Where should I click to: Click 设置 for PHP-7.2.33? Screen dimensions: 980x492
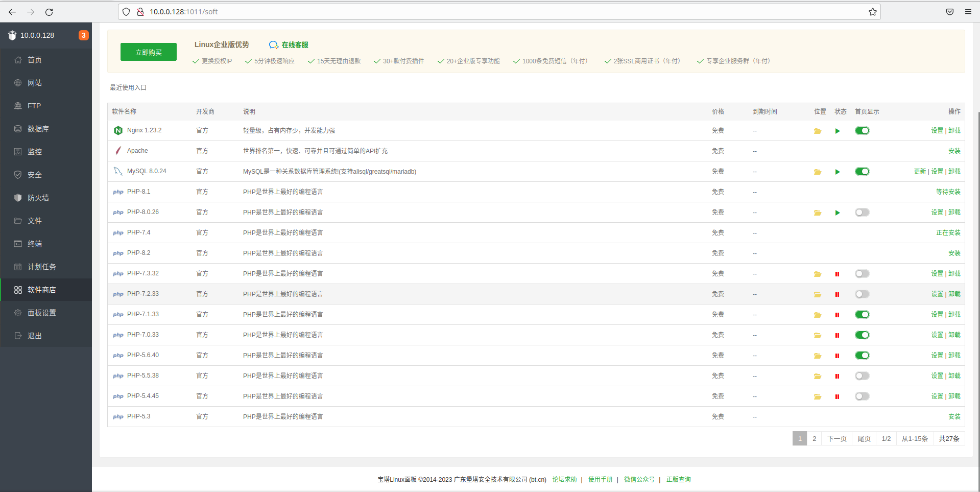tap(937, 294)
